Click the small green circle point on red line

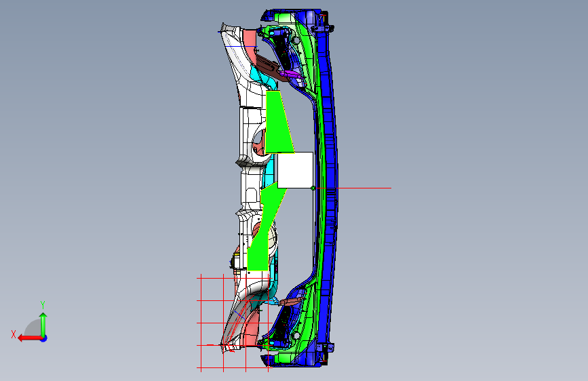[x=313, y=188]
